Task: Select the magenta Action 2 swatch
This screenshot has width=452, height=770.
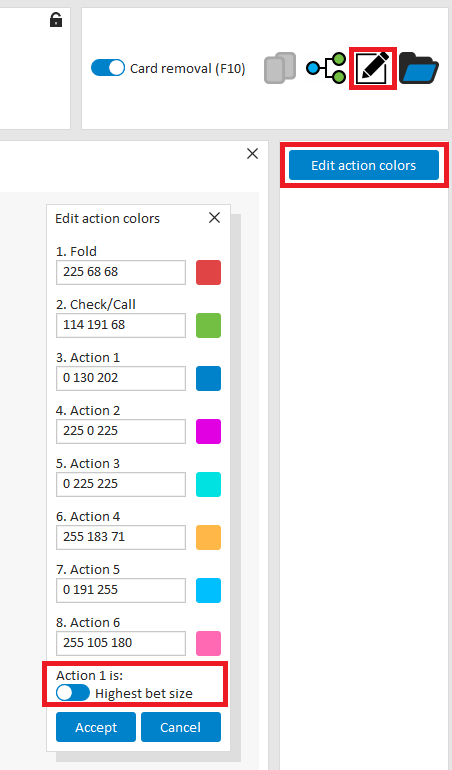Action: click(x=208, y=432)
